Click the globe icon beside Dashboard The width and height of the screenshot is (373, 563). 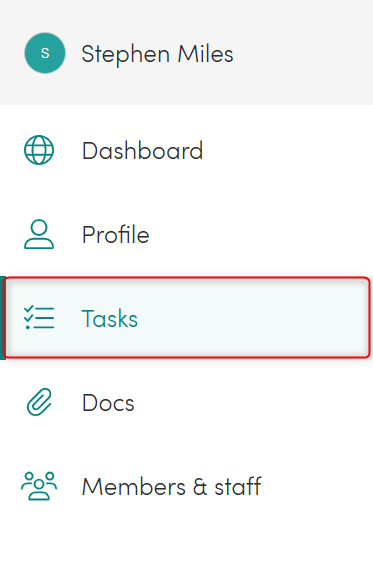click(x=39, y=150)
